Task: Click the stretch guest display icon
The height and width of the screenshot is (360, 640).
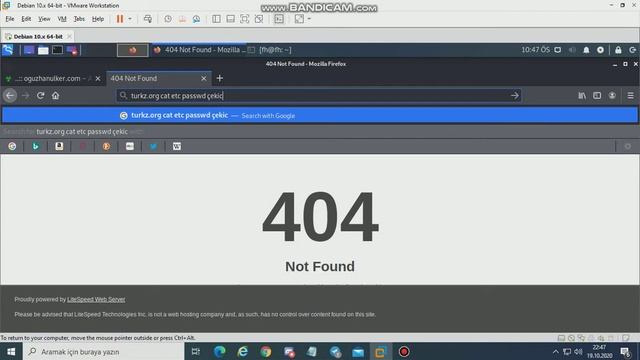Action: pyautogui.click(x=299, y=19)
